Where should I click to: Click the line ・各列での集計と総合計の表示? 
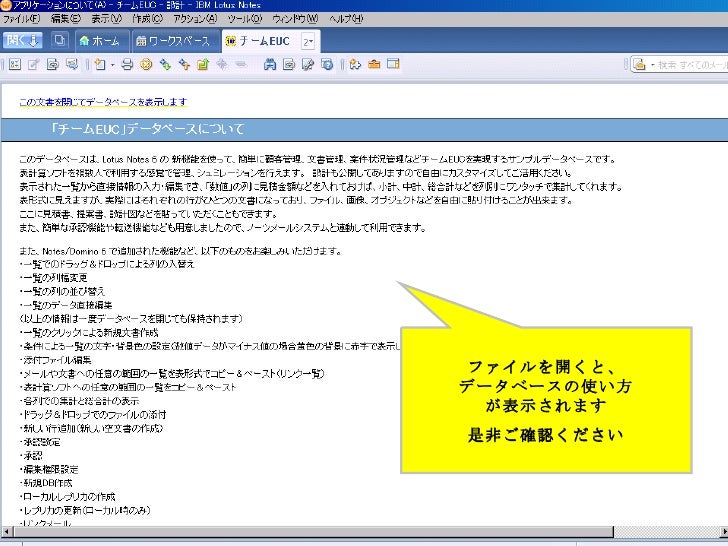[x=79, y=401]
